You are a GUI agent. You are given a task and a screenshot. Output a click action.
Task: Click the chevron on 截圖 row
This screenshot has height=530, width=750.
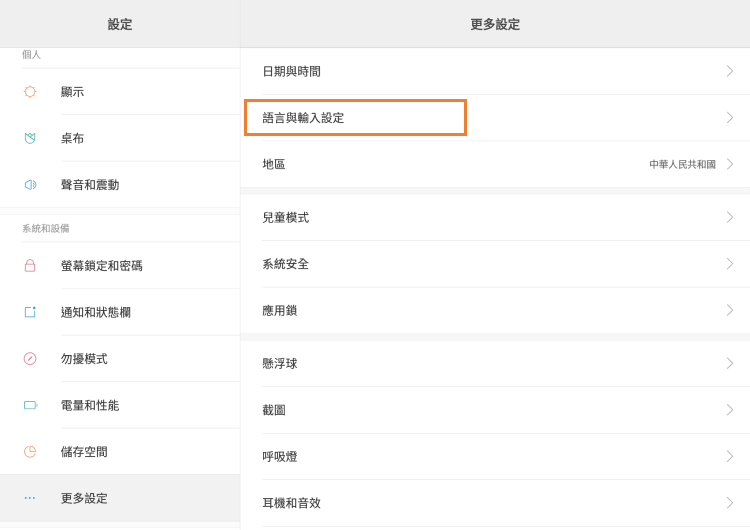point(730,409)
